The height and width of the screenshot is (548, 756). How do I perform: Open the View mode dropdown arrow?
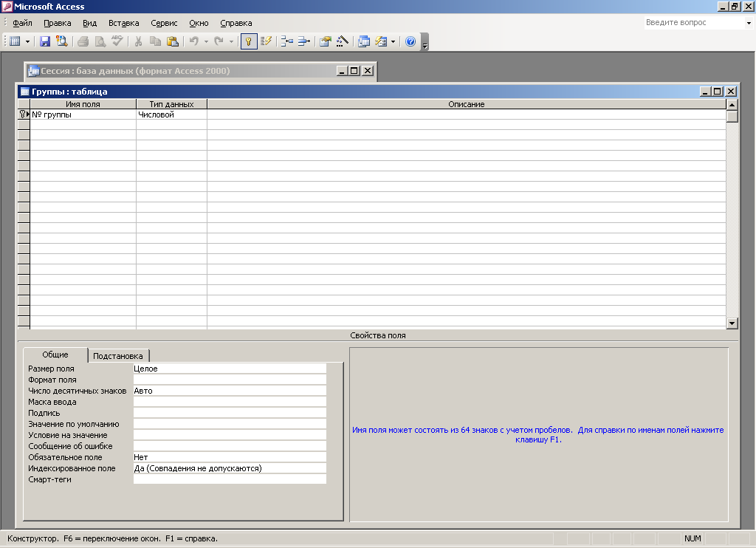tap(27, 41)
